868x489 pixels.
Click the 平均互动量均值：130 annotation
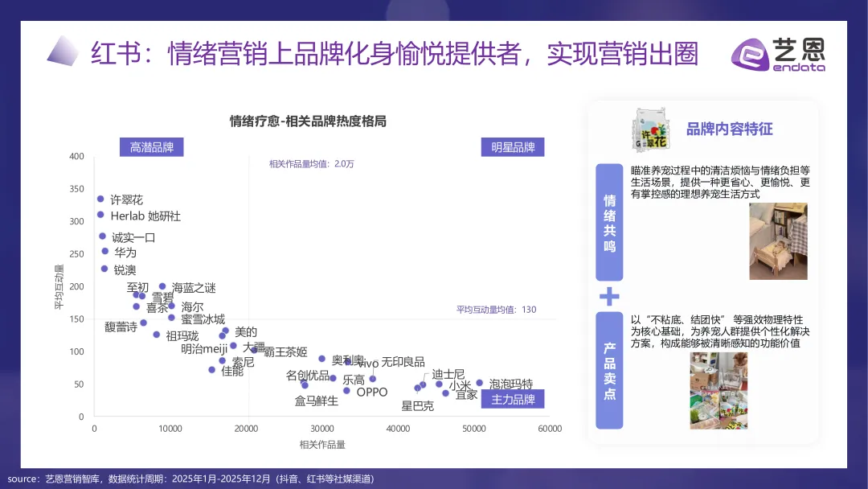497,310
